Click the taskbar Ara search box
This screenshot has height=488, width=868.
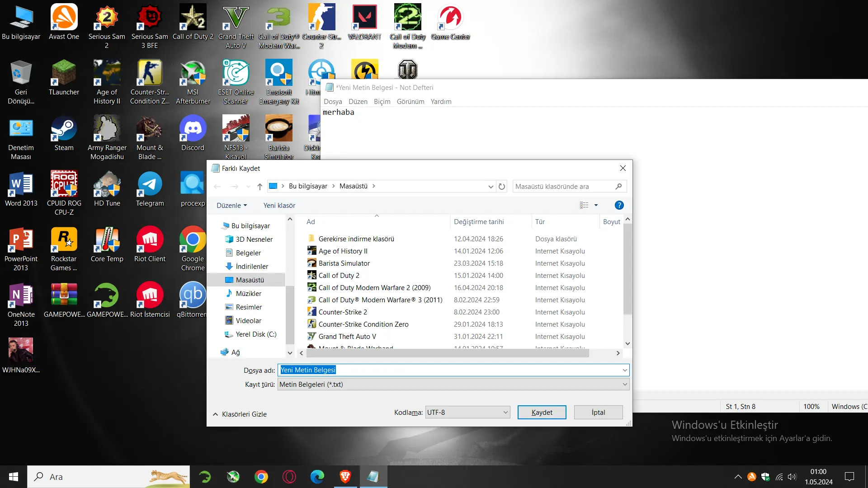pyautogui.click(x=108, y=477)
